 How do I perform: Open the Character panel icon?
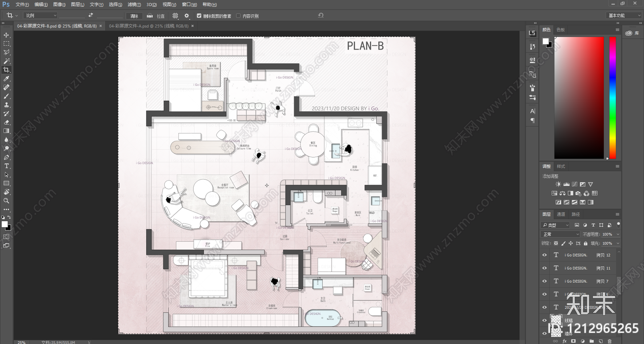[533, 111]
